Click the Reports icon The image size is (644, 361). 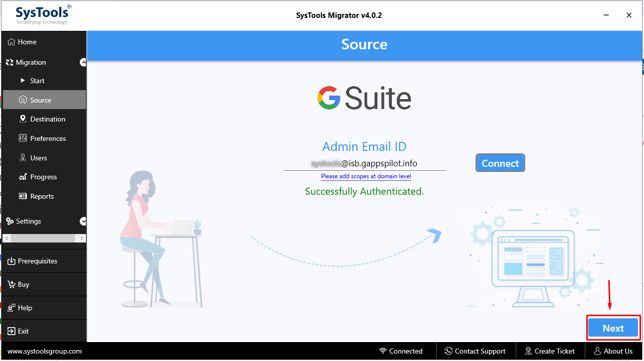(23, 196)
